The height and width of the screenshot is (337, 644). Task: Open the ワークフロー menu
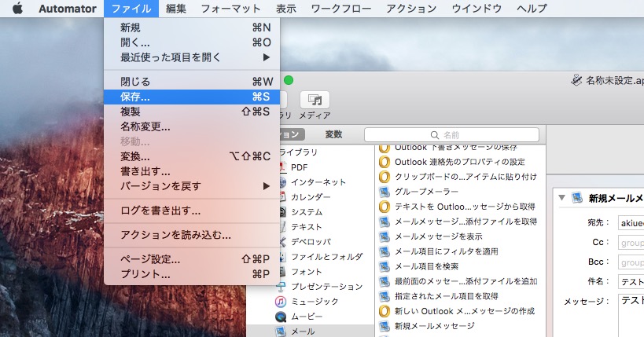click(x=341, y=9)
